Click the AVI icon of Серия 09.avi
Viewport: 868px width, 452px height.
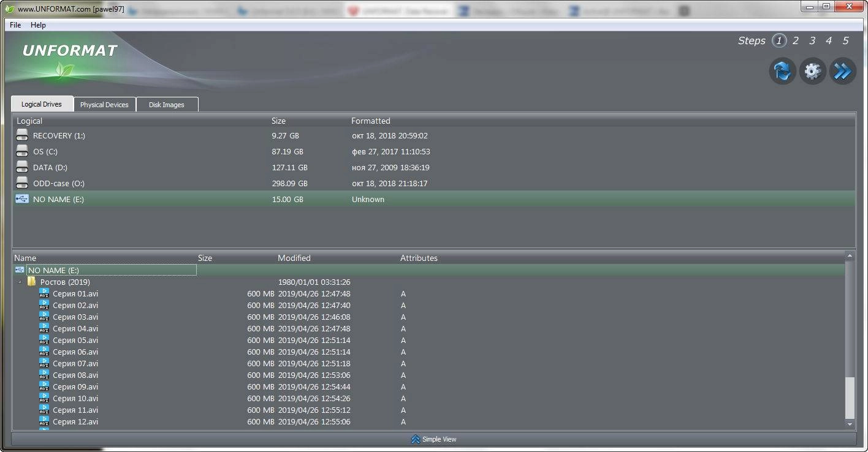[44, 386]
